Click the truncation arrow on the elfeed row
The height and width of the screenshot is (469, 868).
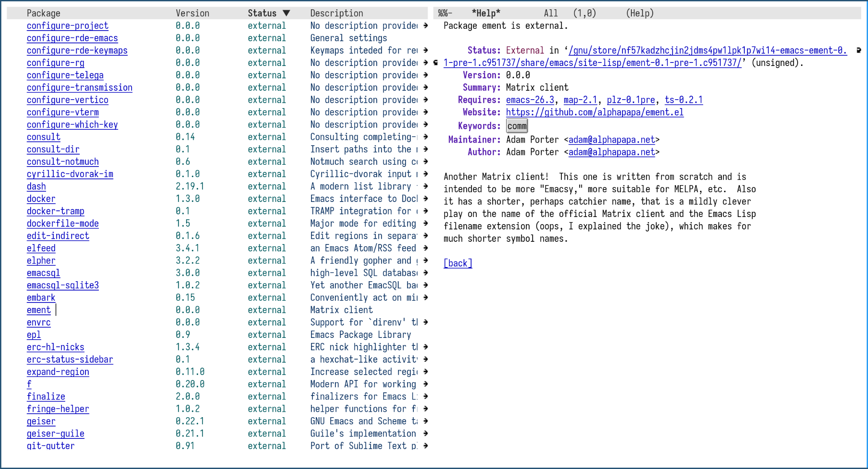click(425, 248)
